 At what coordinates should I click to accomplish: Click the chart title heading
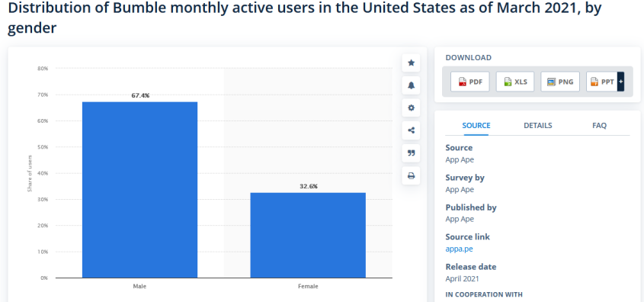(304, 18)
